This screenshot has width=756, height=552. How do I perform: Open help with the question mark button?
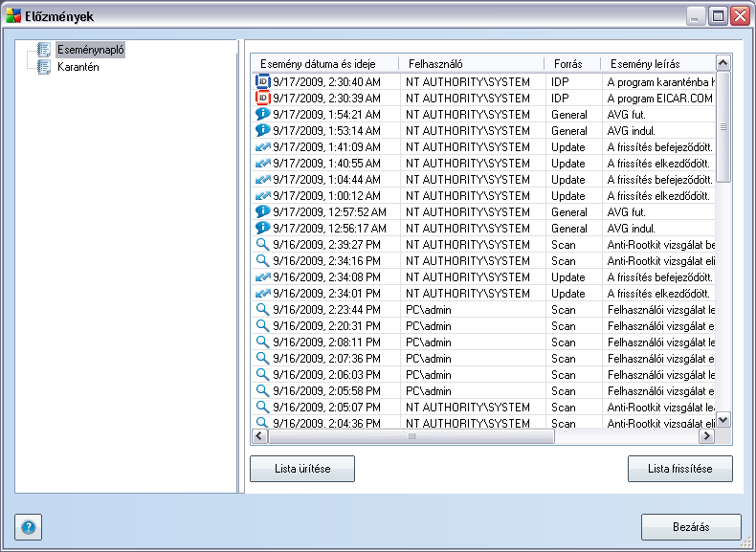pos(28,527)
